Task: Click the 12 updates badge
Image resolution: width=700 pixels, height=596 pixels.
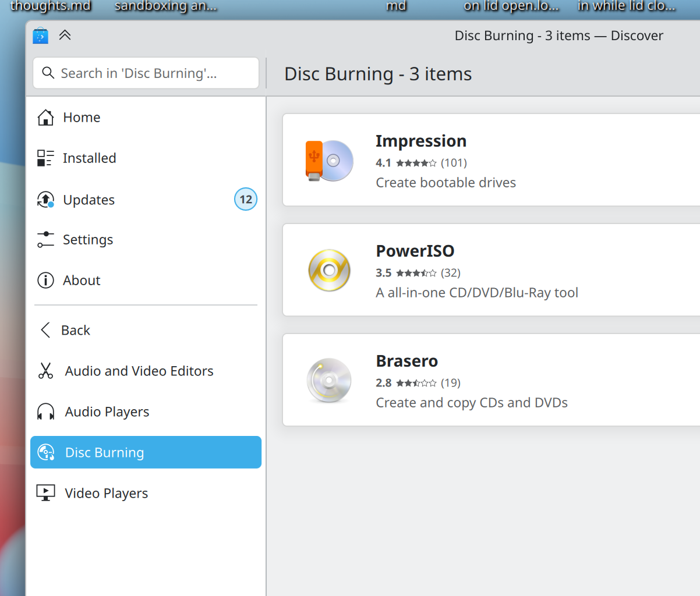Action: click(x=246, y=200)
